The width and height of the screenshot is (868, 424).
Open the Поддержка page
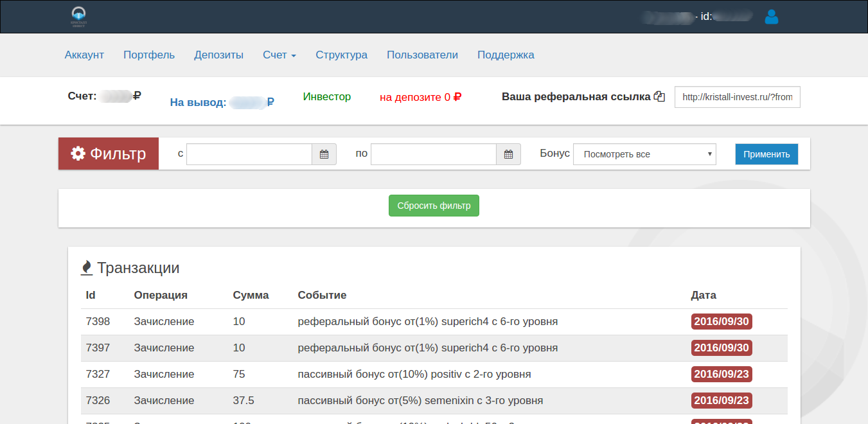coord(506,55)
